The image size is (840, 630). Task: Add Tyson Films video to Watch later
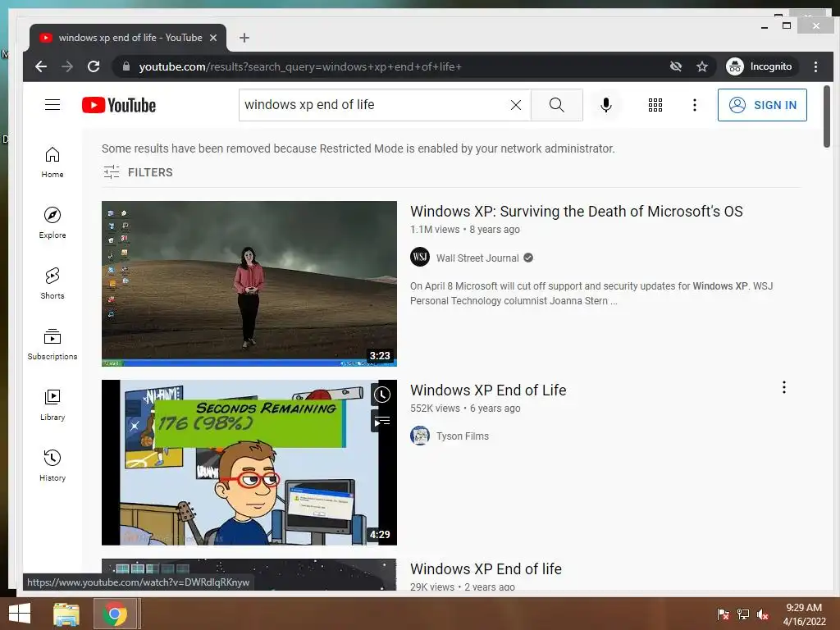(x=381, y=395)
